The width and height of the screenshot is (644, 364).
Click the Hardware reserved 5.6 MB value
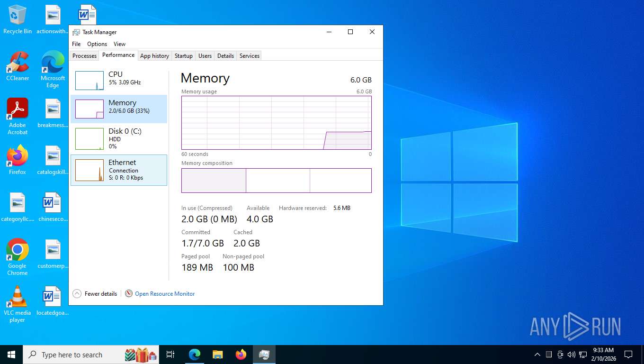(342, 208)
